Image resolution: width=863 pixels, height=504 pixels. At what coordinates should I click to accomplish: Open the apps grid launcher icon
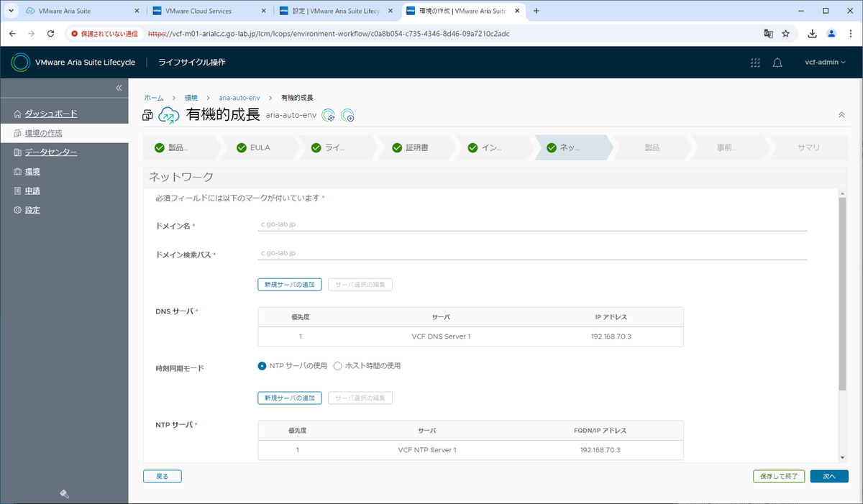click(755, 63)
